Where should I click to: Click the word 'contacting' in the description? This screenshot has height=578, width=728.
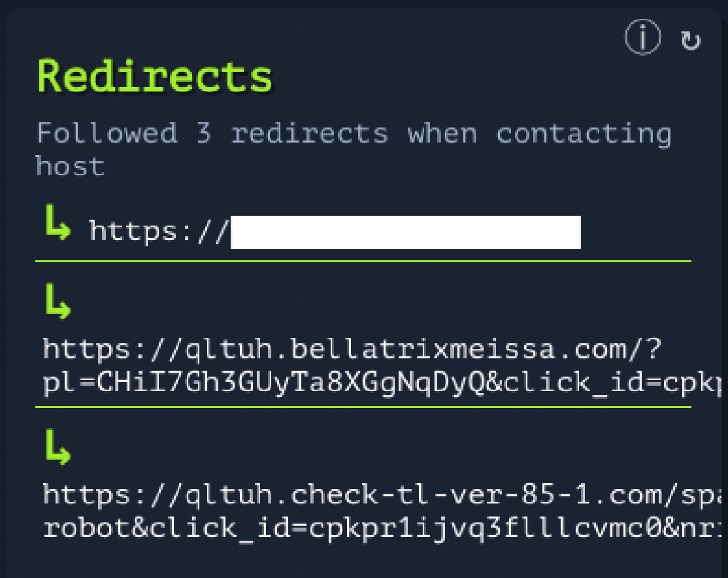click(x=583, y=134)
